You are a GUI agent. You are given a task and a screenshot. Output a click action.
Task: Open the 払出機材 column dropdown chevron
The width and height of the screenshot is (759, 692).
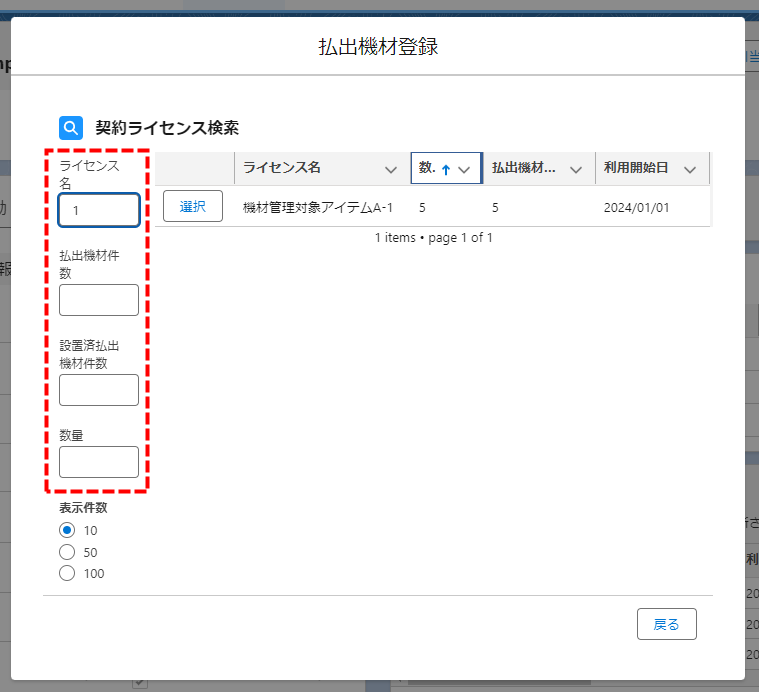tap(575, 169)
